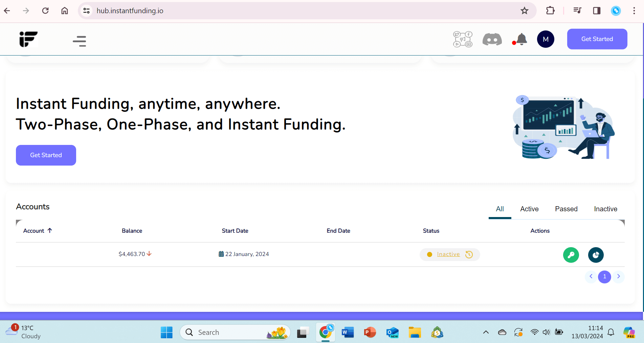Open the MetaTrader 5 taskbar icon
The height and width of the screenshot is (343, 644).
tap(437, 333)
